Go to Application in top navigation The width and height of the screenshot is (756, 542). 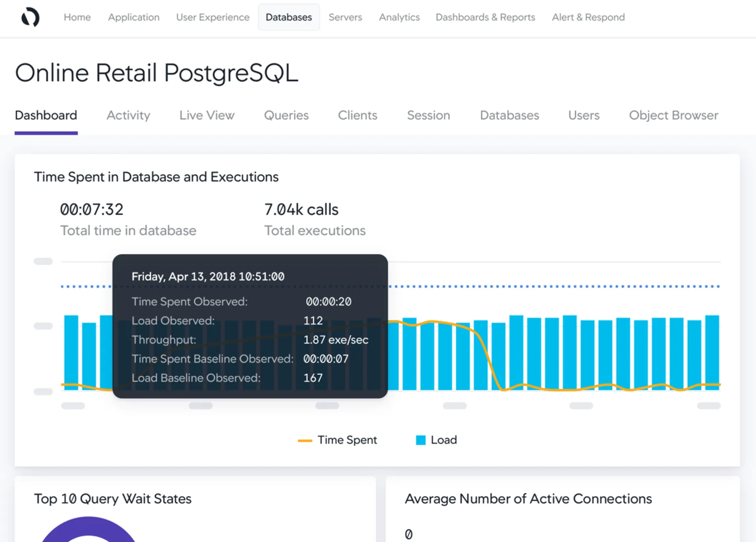point(134,17)
